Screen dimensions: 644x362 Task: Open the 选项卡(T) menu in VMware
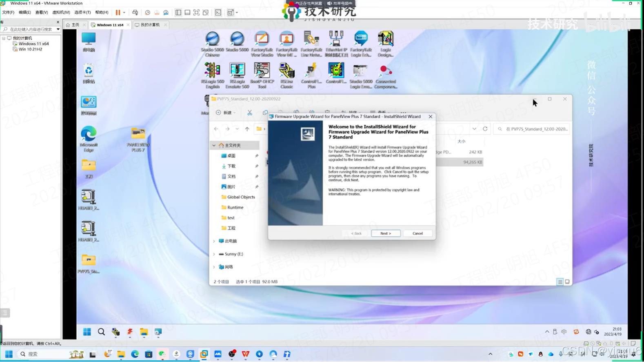pos(82,12)
